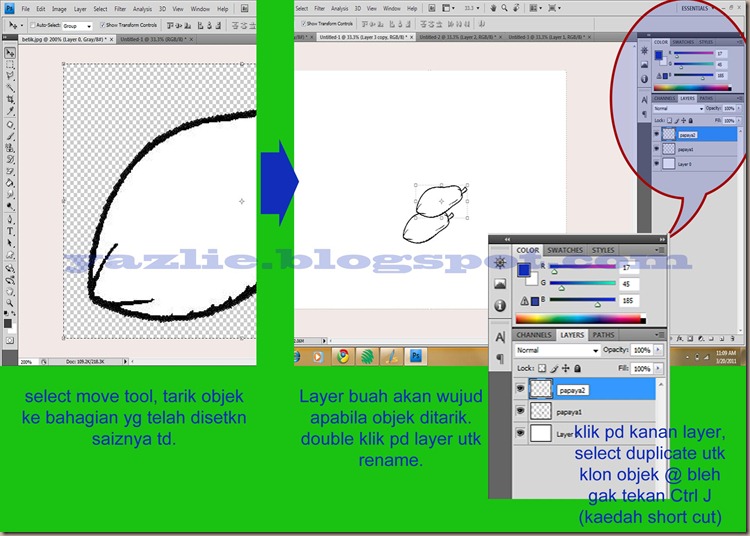Switch to SWATCHES tab in enlarged panel
The height and width of the screenshot is (536, 750).
coord(565,250)
